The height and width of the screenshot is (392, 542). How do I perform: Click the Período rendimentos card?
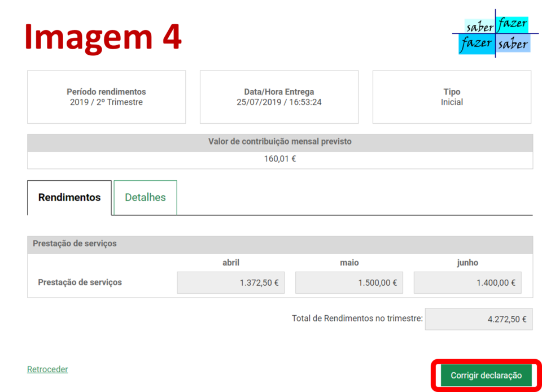pos(106,97)
